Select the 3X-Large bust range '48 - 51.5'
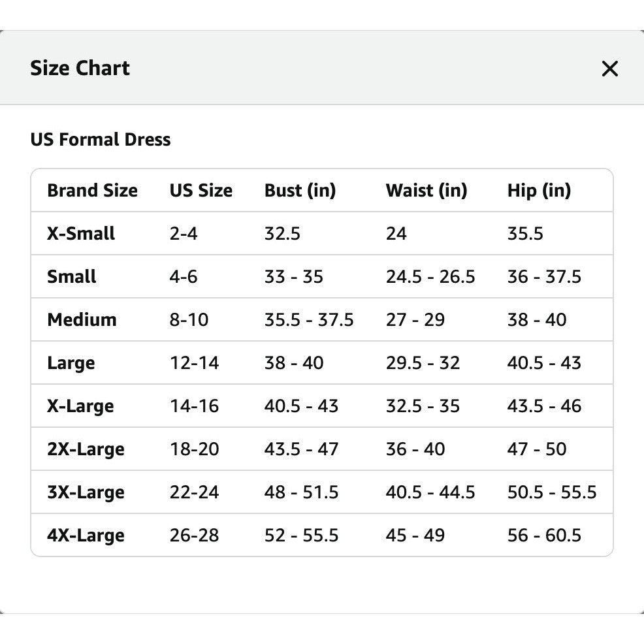This screenshot has width=644, height=644. [301, 492]
